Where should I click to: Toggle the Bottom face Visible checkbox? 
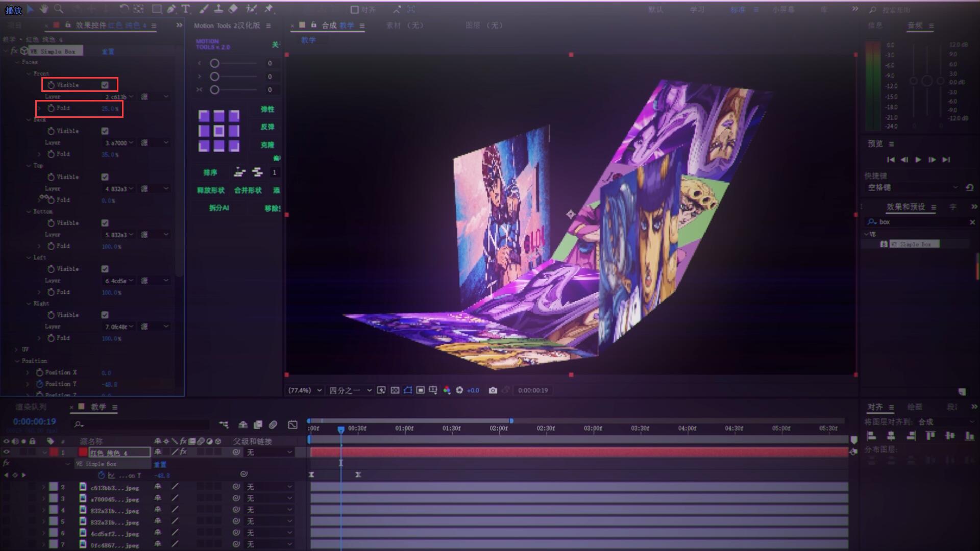click(x=105, y=223)
